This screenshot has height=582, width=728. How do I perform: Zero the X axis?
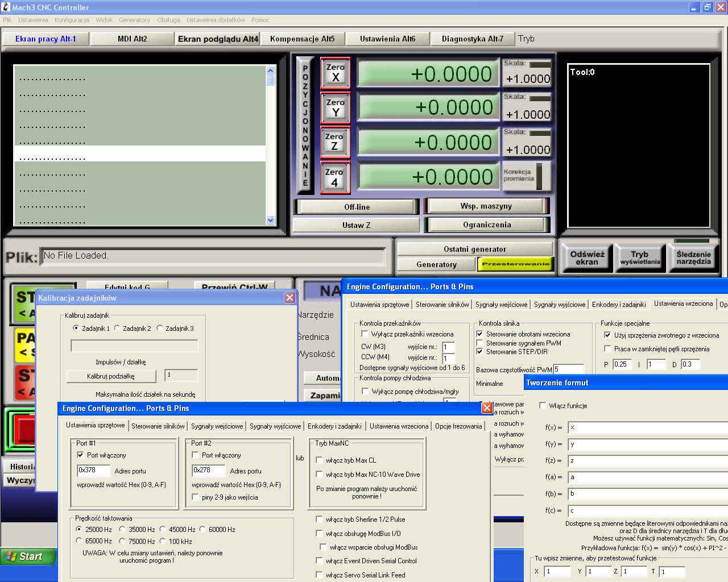[336, 73]
